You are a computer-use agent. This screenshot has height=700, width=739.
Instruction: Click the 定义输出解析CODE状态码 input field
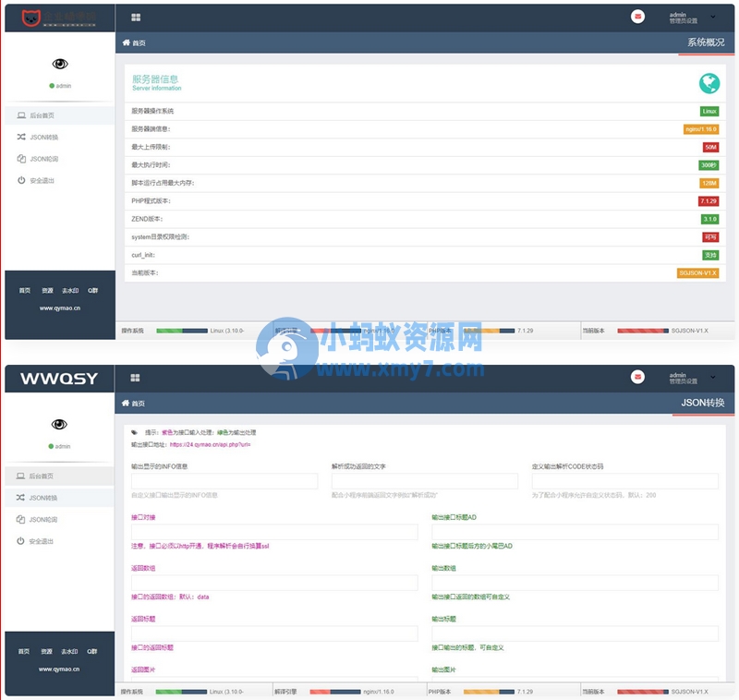point(624,481)
